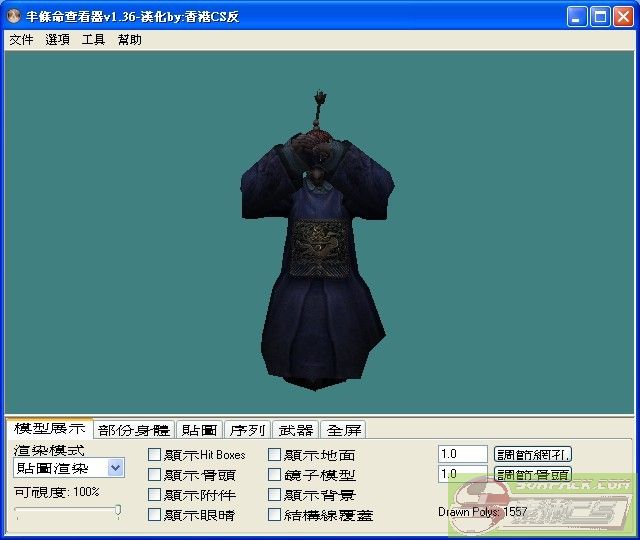Switch to the 序列 tab
The height and width of the screenshot is (540, 640).
coord(247,430)
